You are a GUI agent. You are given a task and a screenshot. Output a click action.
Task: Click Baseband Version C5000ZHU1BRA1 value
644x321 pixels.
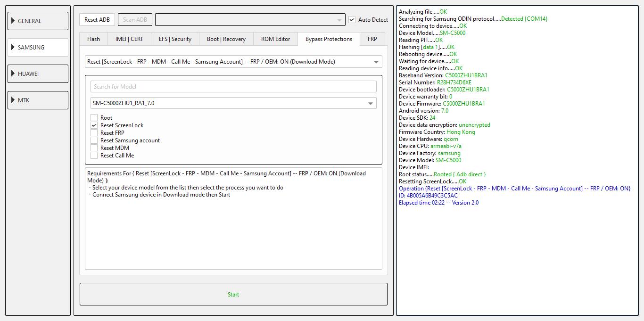pos(466,75)
